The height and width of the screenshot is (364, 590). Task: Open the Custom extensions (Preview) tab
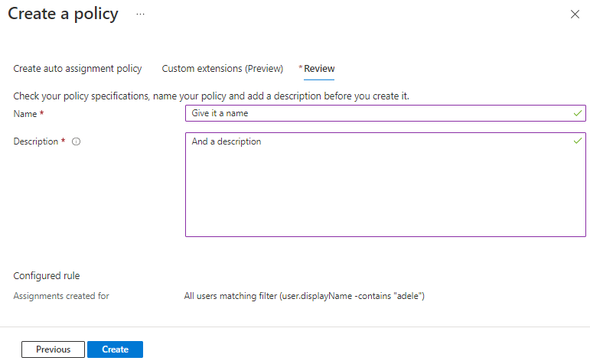coord(222,69)
